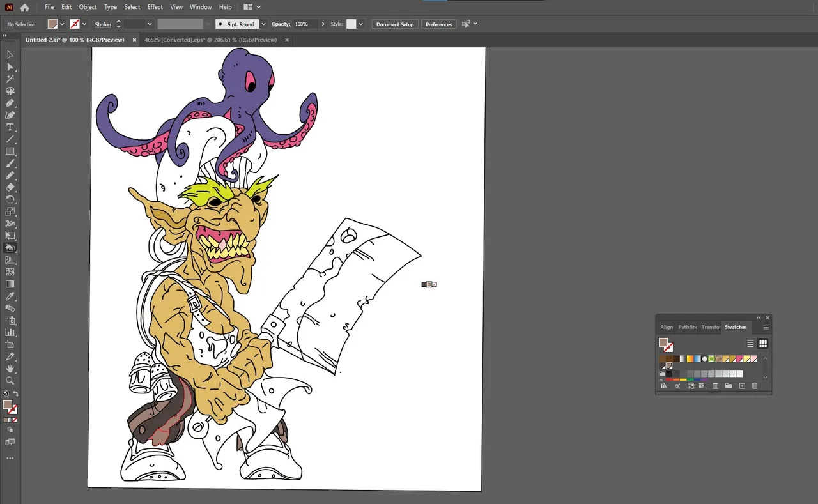This screenshot has width=818, height=504.
Task: Select the Pencil tool
Action: point(10,176)
